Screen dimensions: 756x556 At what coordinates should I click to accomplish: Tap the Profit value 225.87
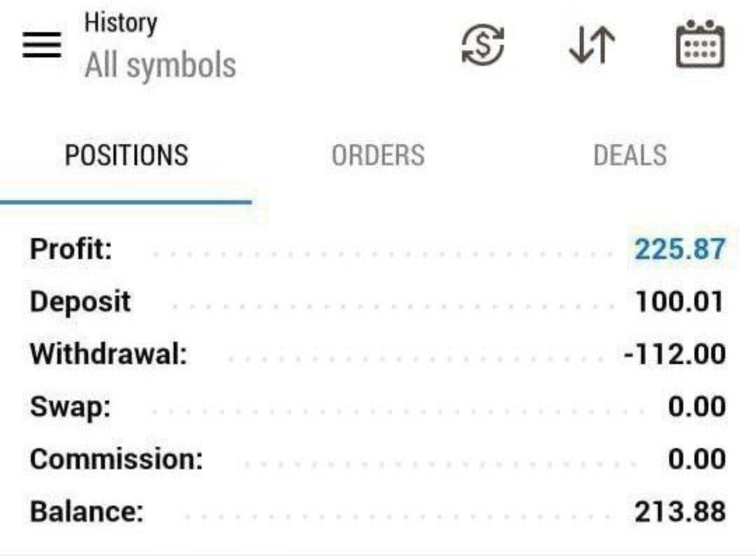pyautogui.click(x=680, y=249)
